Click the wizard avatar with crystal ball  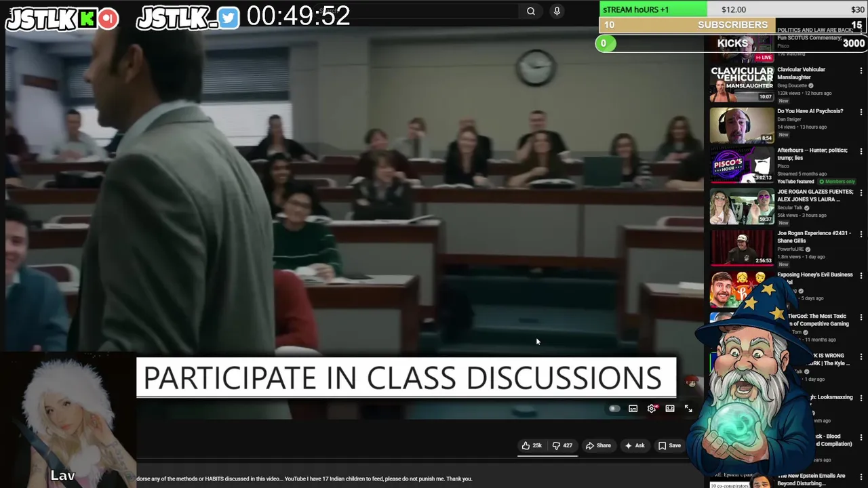click(x=753, y=380)
